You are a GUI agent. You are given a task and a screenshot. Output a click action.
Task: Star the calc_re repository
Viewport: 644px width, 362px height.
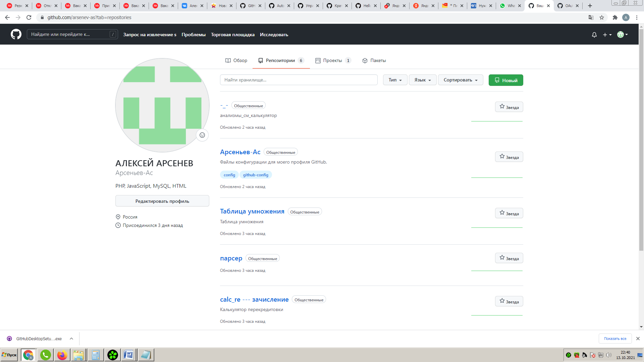point(509,301)
